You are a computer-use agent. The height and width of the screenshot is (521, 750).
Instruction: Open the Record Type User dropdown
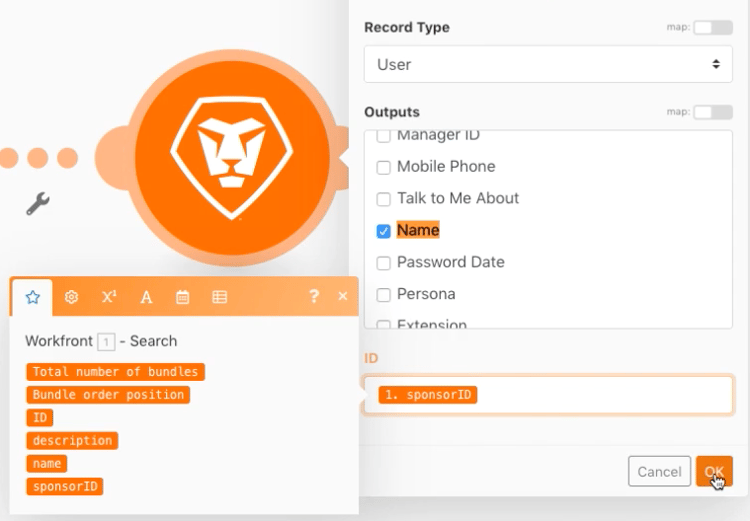click(x=548, y=64)
